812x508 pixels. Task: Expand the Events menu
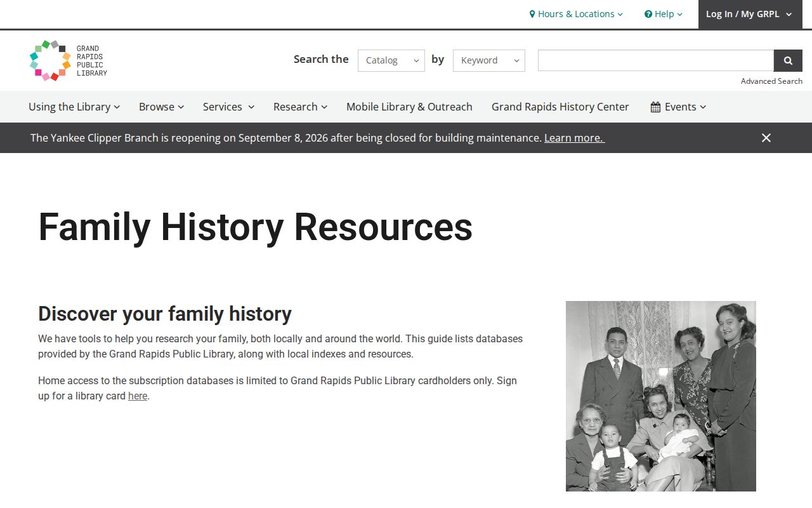tap(678, 107)
